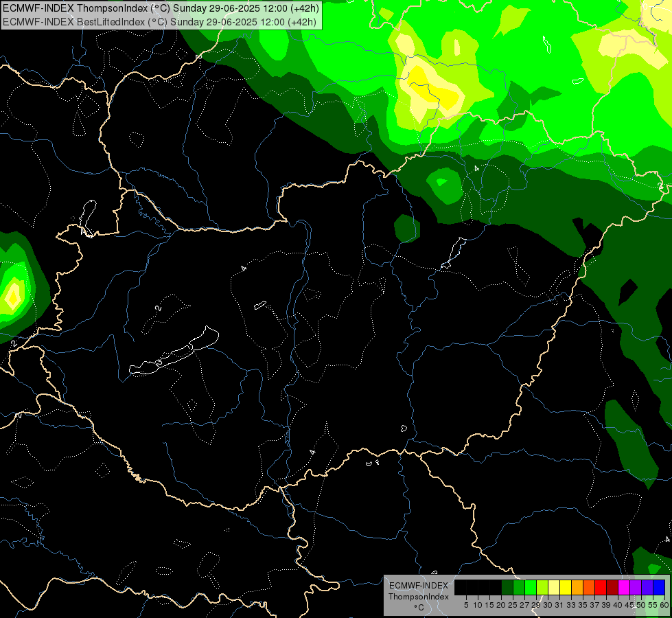Screen dimensions: 672x618
Task: Click the BestLiftedIndex title line at top
Action: click(x=159, y=22)
